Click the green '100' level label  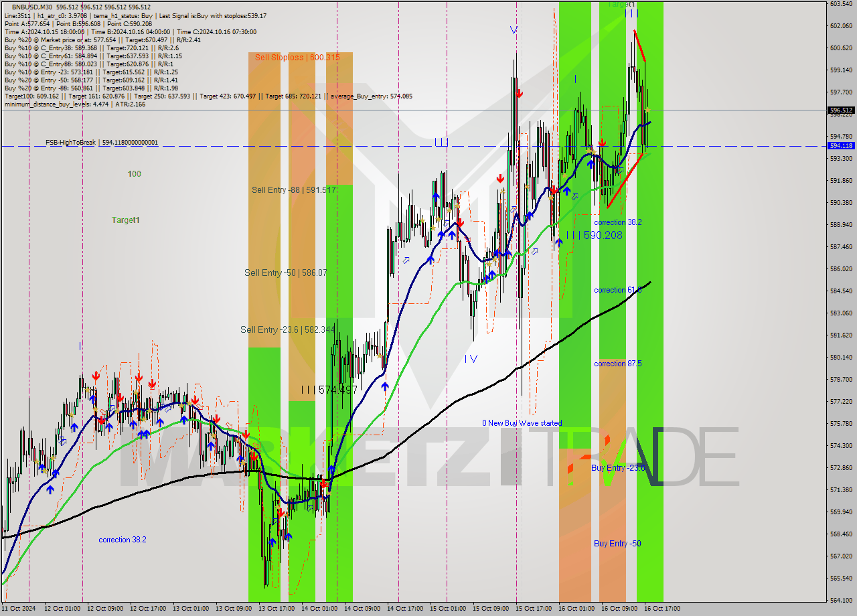click(x=135, y=174)
